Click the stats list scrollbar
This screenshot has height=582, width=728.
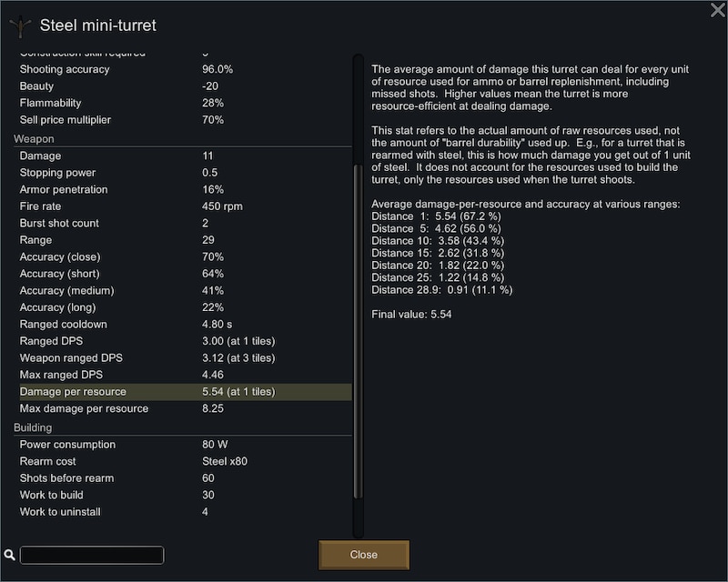click(x=358, y=331)
